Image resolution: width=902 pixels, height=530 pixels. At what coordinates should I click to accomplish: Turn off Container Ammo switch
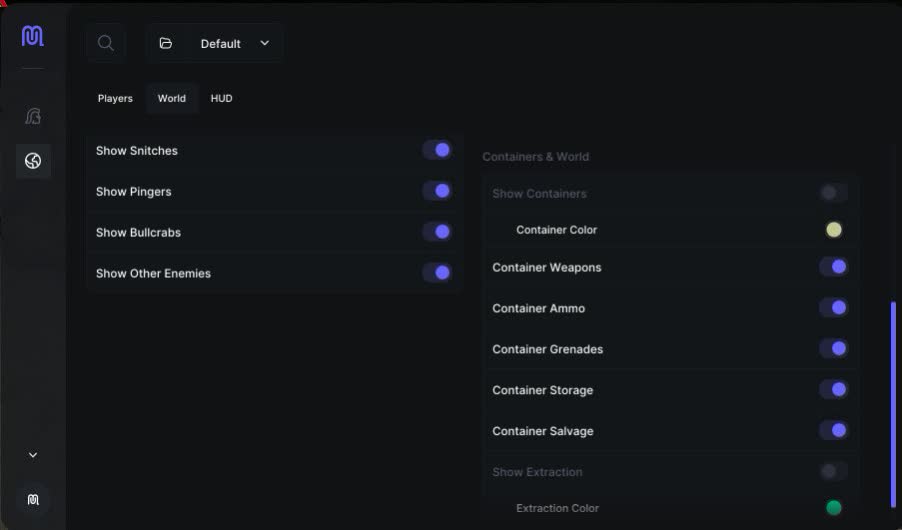click(834, 308)
